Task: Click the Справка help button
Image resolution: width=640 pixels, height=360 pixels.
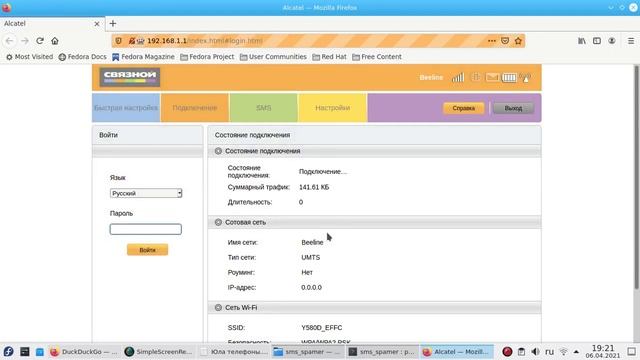Action: point(464,108)
